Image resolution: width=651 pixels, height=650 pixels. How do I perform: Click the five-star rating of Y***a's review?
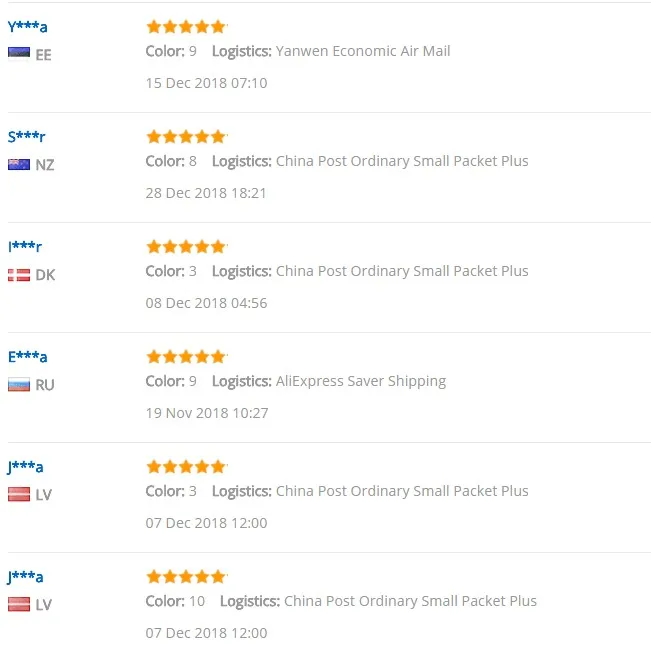click(186, 27)
